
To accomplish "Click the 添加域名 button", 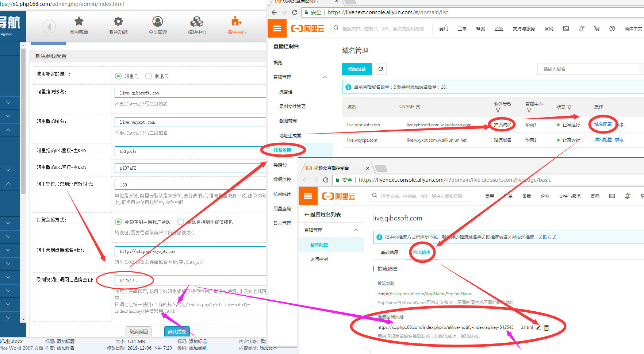I will pos(357,69).
